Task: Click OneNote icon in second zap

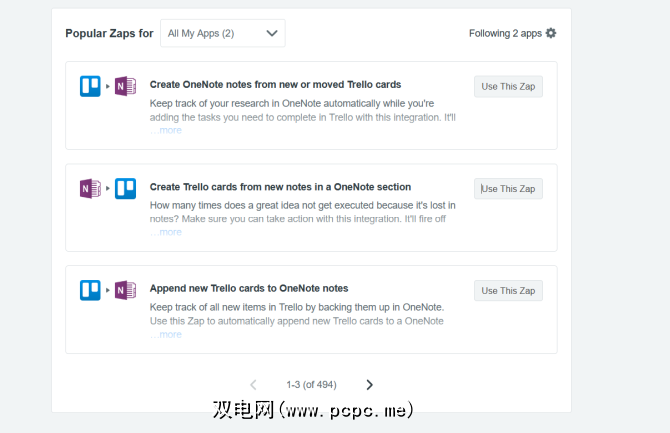Action: click(x=90, y=188)
